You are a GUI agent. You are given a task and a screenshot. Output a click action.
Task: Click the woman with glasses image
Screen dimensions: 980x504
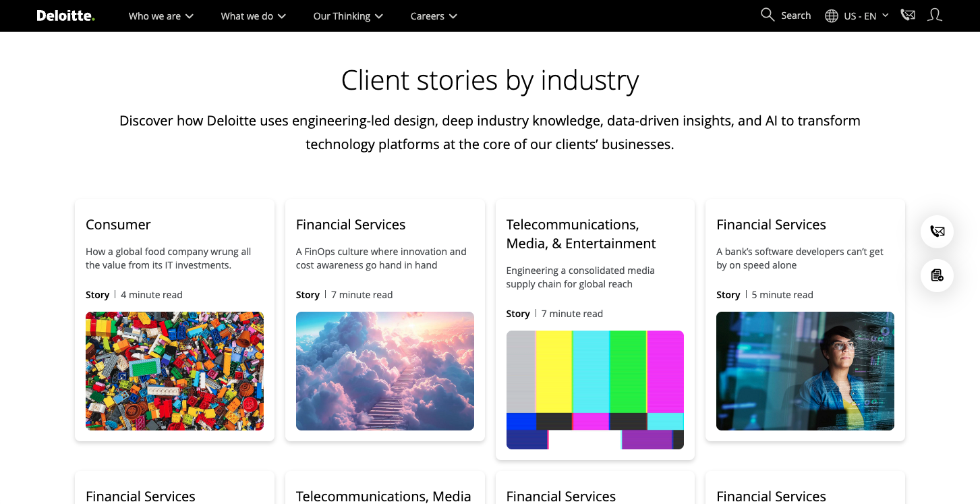[x=805, y=371]
